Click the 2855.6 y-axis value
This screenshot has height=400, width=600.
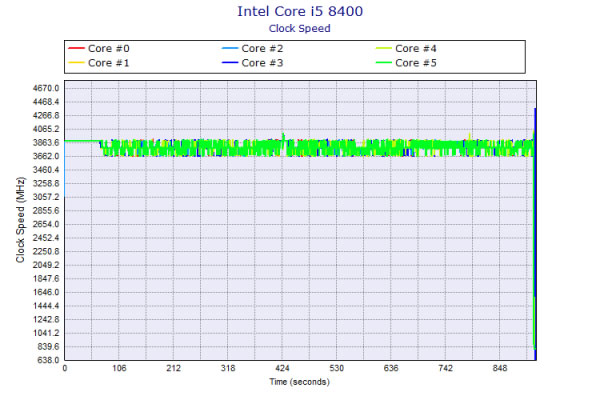[x=46, y=211]
